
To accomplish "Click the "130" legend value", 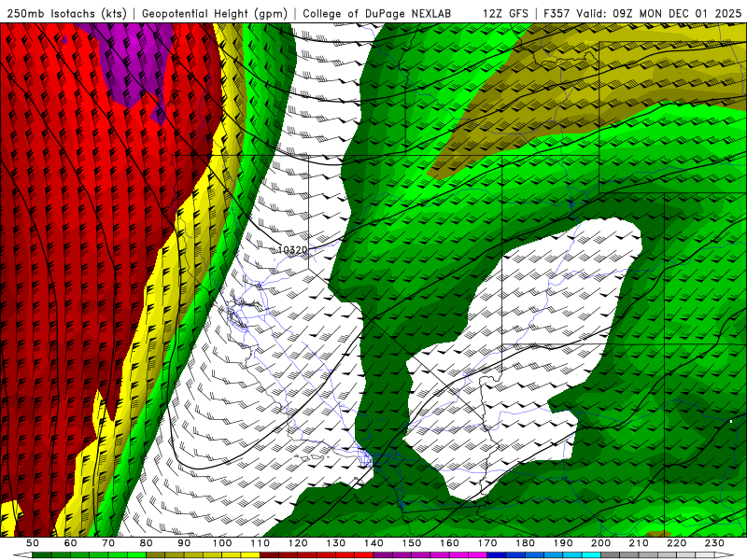I will (x=336, y=543).
